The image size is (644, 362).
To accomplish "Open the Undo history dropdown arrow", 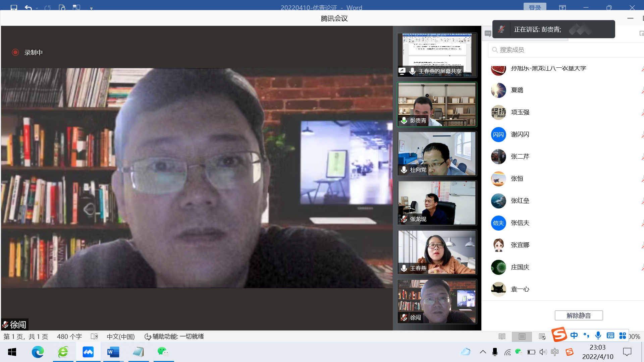I will click(37, 8).
